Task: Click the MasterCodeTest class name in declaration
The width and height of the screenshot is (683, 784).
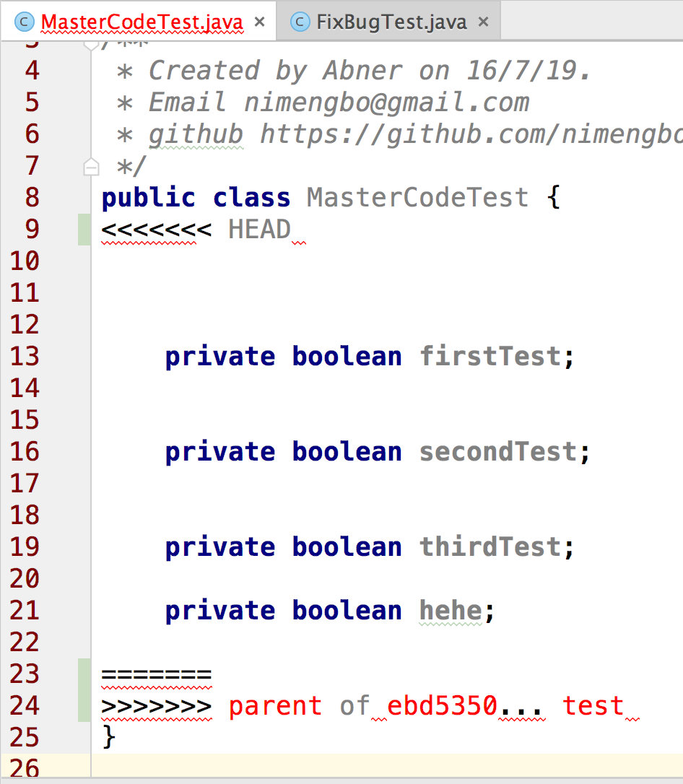Action: [417, 198]
